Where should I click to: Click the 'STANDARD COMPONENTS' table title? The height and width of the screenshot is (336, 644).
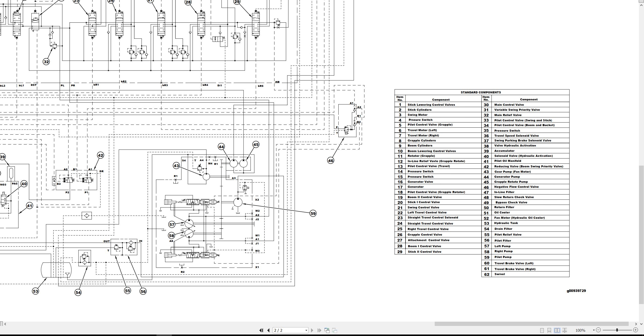[x=481, y=92]
